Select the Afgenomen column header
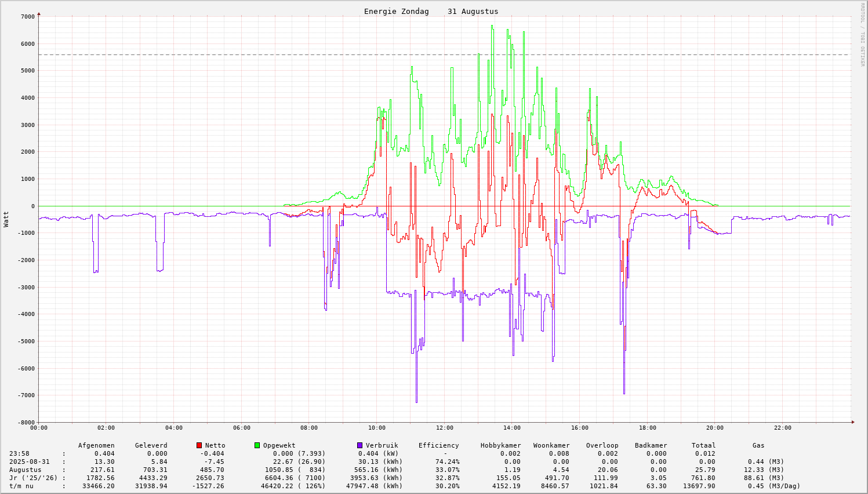868x494 pixels. click(96, 445)
